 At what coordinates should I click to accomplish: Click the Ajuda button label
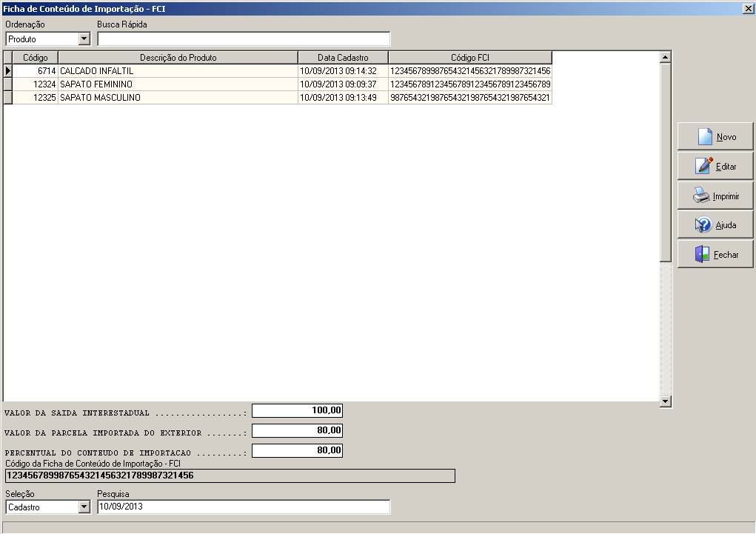pyautogui.click(x=726, y=225)
